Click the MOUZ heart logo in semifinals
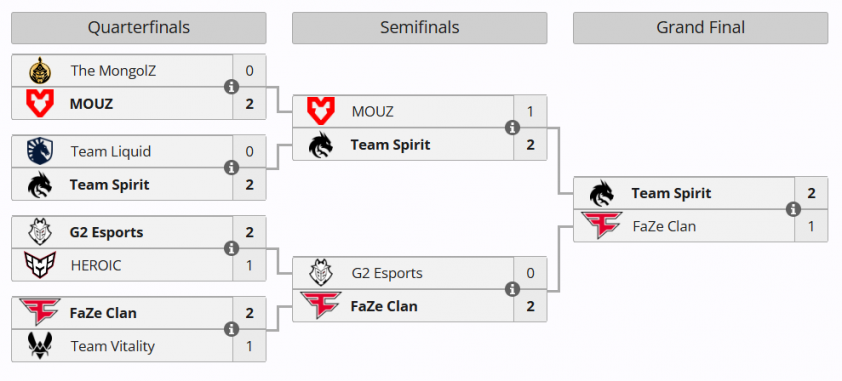This screenshot has width=842, height=381. pyautogui.click(x=321, y=111)
